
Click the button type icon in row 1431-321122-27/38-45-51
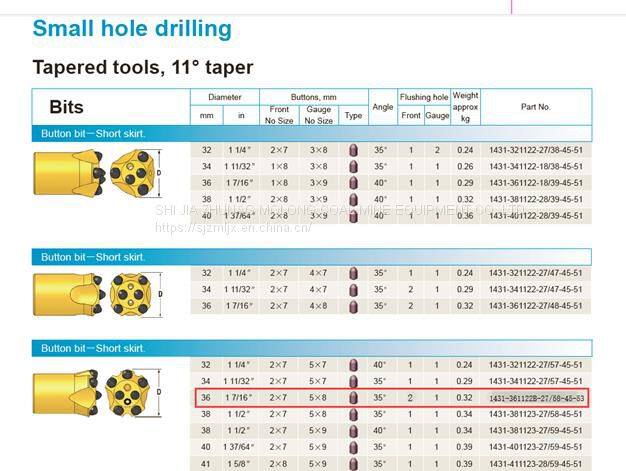[353, 150]
